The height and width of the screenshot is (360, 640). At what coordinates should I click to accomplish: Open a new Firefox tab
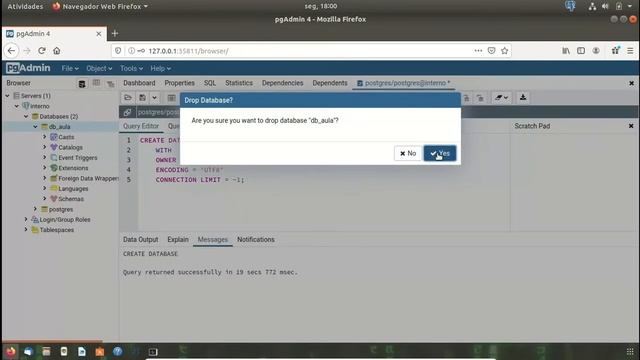coord(115,33)
